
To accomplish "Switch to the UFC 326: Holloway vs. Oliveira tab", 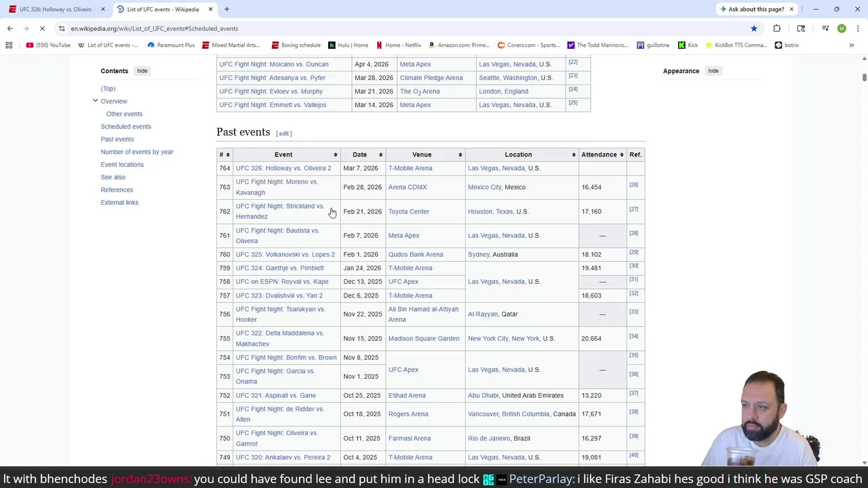I will coord(56,9).
